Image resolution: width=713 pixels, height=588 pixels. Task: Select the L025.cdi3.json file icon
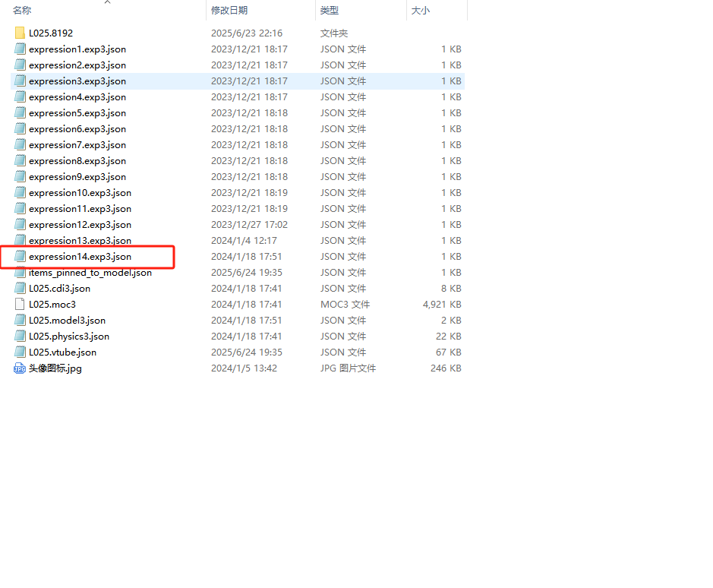tap(20, 289)
